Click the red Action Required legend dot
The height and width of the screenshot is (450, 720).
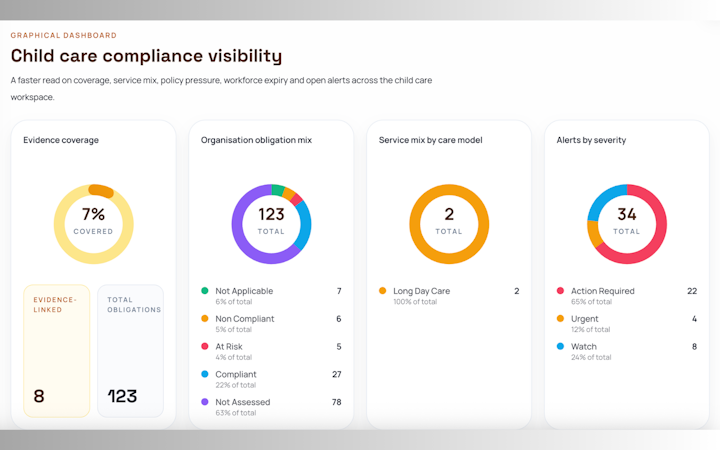click(560, 291)
